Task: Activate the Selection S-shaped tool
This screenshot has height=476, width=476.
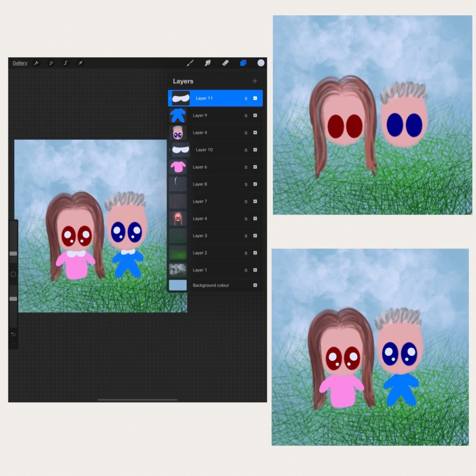Action: click(66, 63)
